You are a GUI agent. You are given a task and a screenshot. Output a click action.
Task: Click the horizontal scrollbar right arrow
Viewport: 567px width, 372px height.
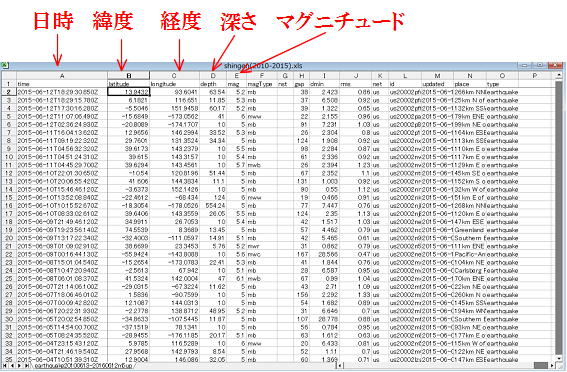coord(552,366)
